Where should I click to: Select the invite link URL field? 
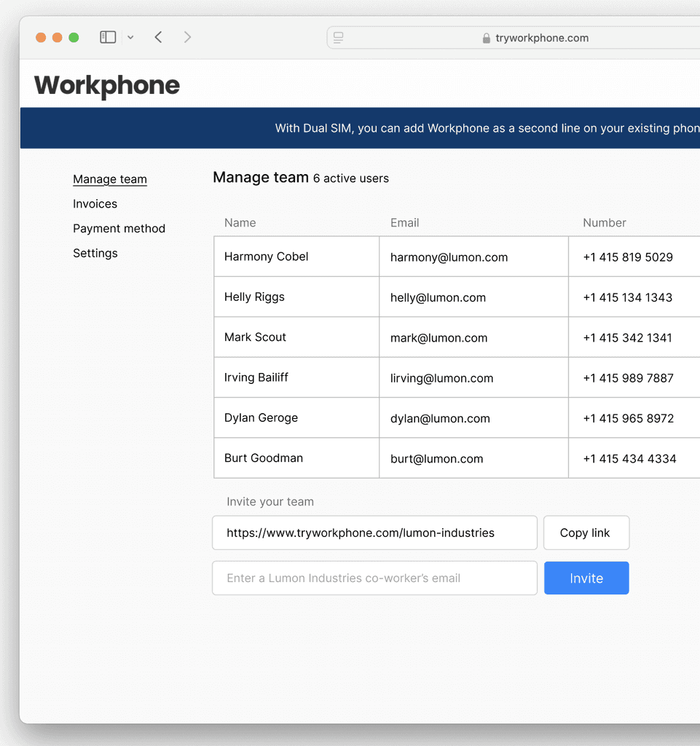click(374, 533)
